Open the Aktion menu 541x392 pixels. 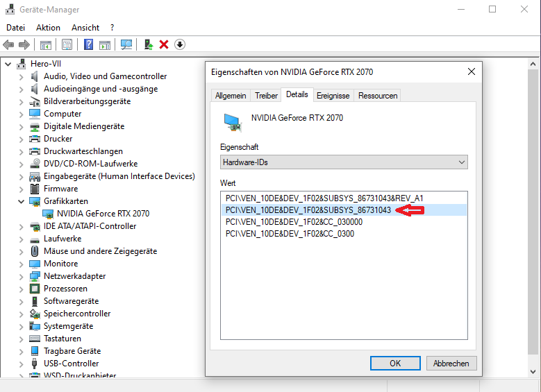pyautogui.click(x=48, y=28)
